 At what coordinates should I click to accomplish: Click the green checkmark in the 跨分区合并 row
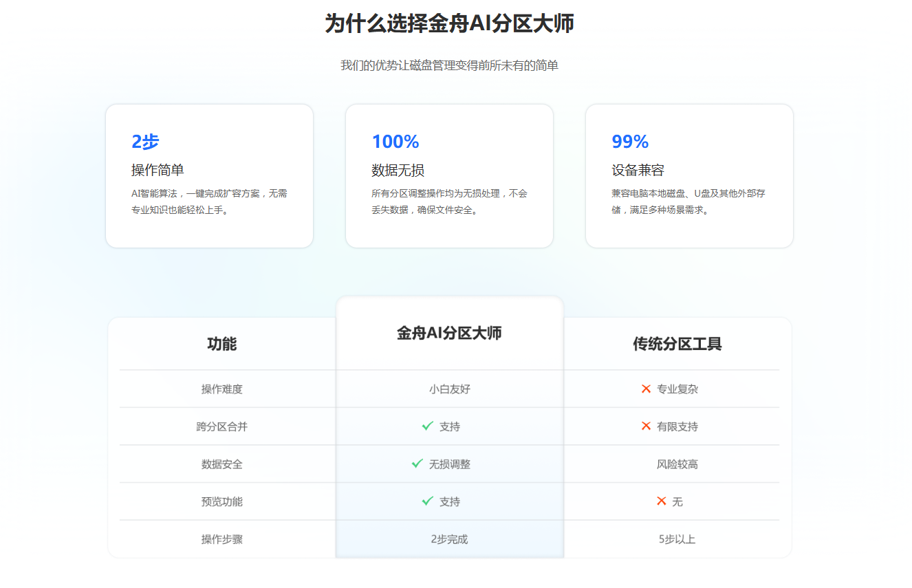pos(428,426)
